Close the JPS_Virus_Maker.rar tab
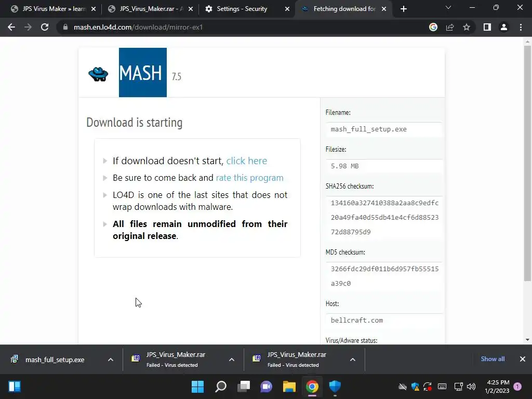The image size is (532, 399). (191, 9)
